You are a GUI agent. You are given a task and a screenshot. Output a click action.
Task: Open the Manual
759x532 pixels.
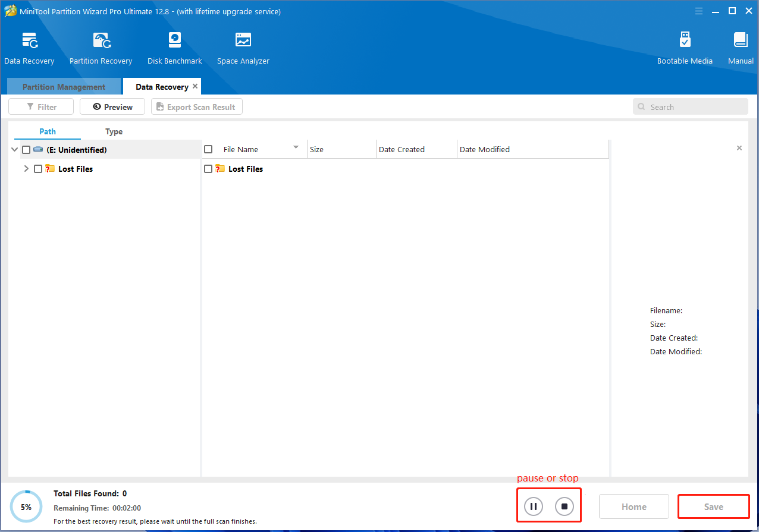[741, 49]
